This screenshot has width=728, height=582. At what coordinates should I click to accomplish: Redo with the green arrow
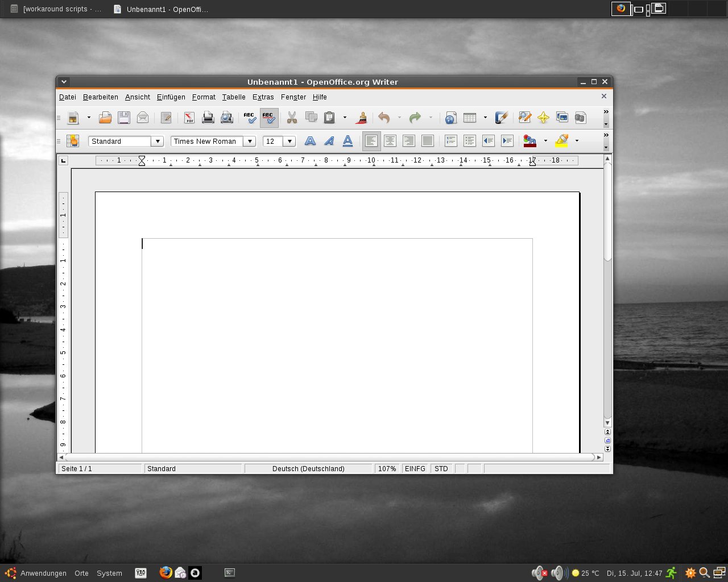tap(415, 118)
